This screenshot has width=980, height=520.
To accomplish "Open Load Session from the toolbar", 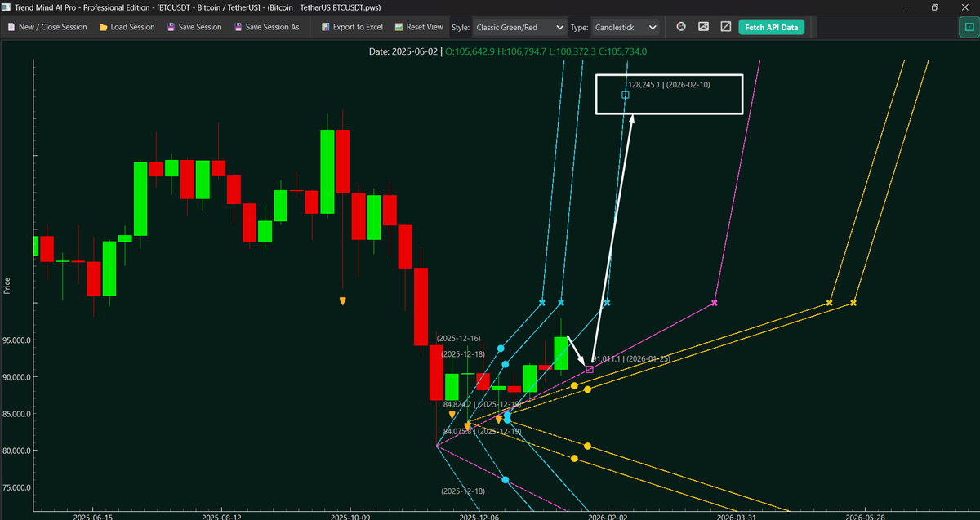I will tap(127, 27).
